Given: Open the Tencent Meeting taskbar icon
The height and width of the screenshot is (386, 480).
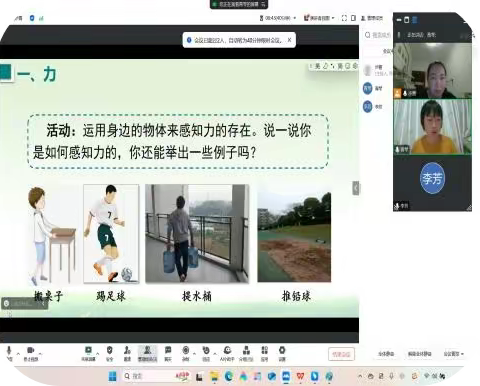Looking at the screenshot, I should (286, 376).
